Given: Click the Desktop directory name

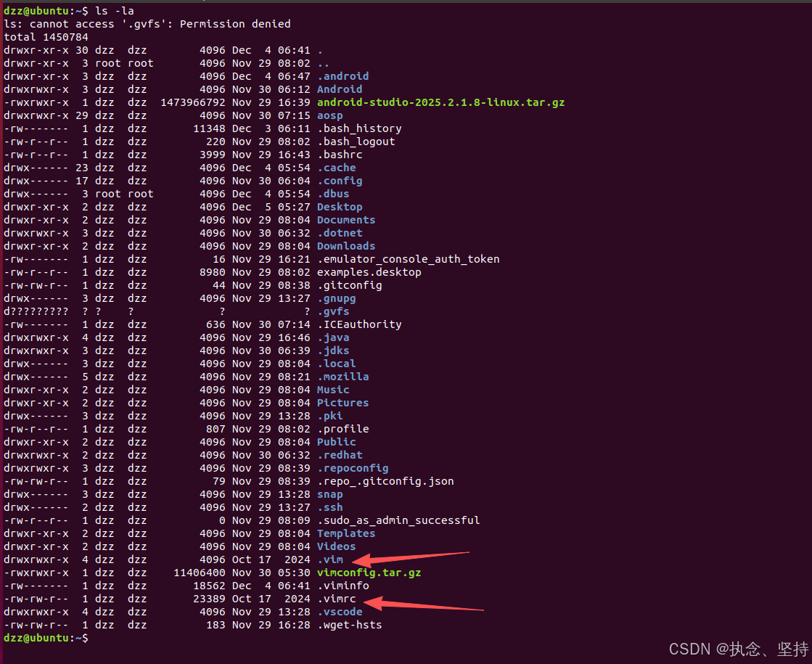Looking at the screenshot, I should pos(340,207).
